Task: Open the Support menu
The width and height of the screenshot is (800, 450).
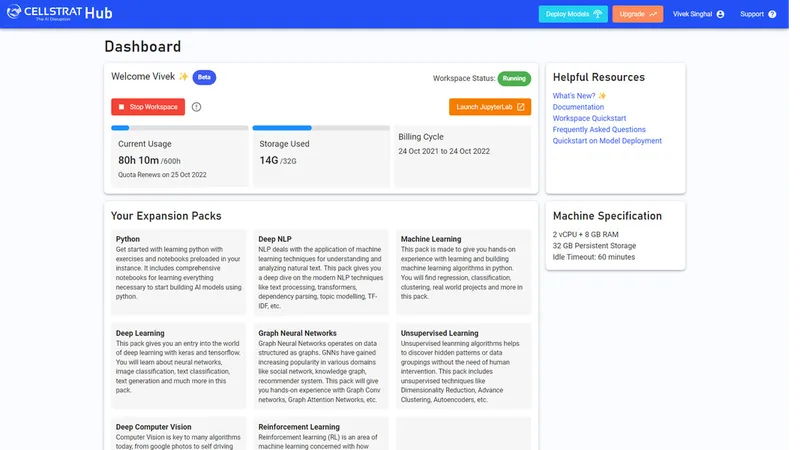Action: tap(758, 14)
